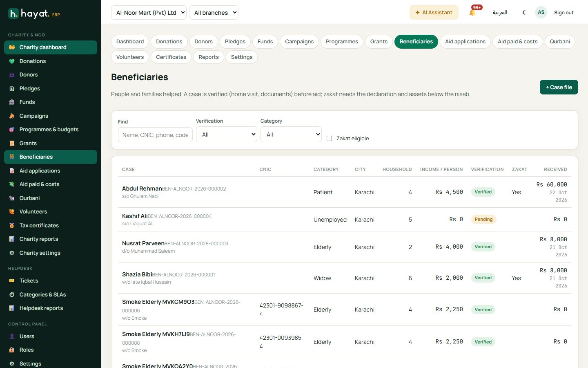Image resolution: width=588 pixels, height=368 pixels.
Task: Switch language to Arabic (العربية)
Action: click(499, 13)
